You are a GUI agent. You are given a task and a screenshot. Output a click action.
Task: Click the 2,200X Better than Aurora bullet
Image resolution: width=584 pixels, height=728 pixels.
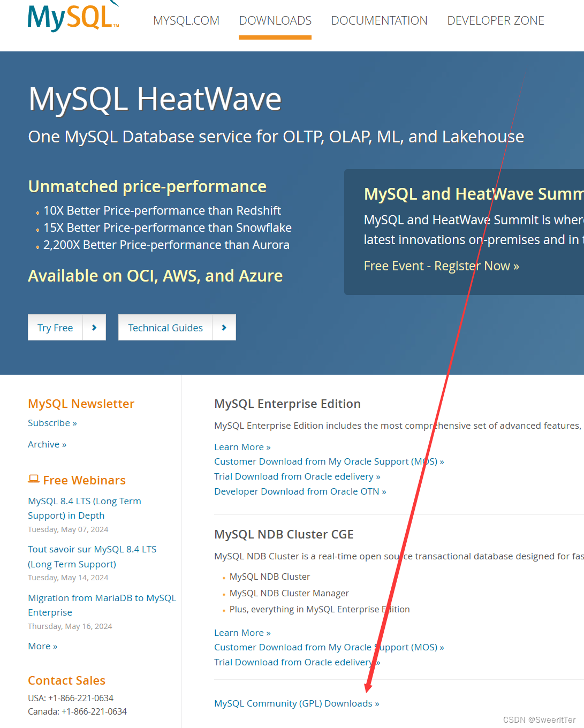pos(166,245)
